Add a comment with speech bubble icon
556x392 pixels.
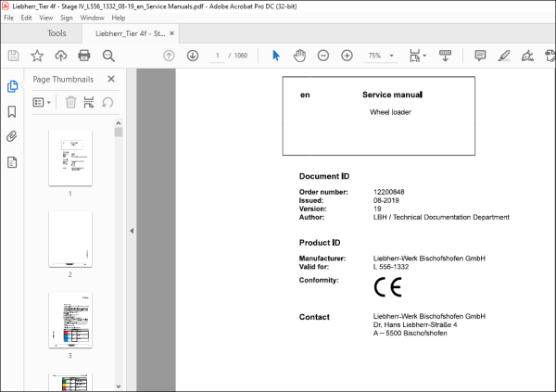480,56
